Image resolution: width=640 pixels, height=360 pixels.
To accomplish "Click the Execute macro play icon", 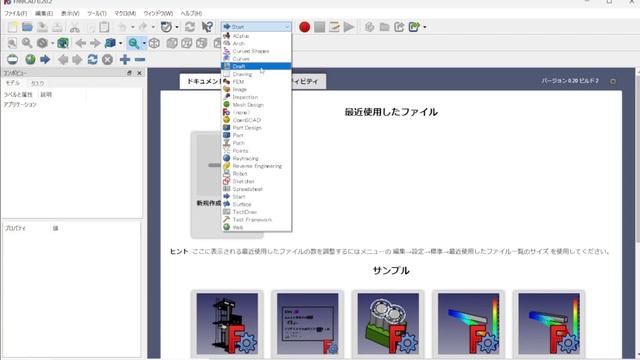I will point(349,27).
